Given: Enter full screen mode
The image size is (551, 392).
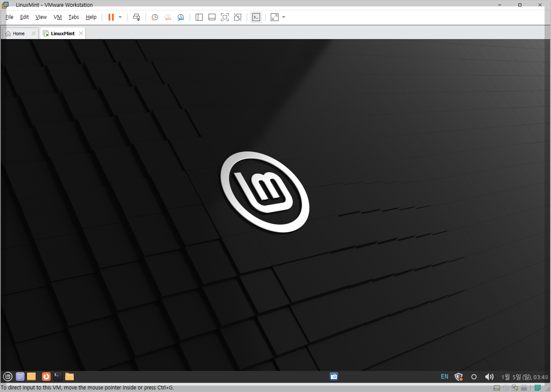Looking at the screenshot, I should [x=225, y=17].
